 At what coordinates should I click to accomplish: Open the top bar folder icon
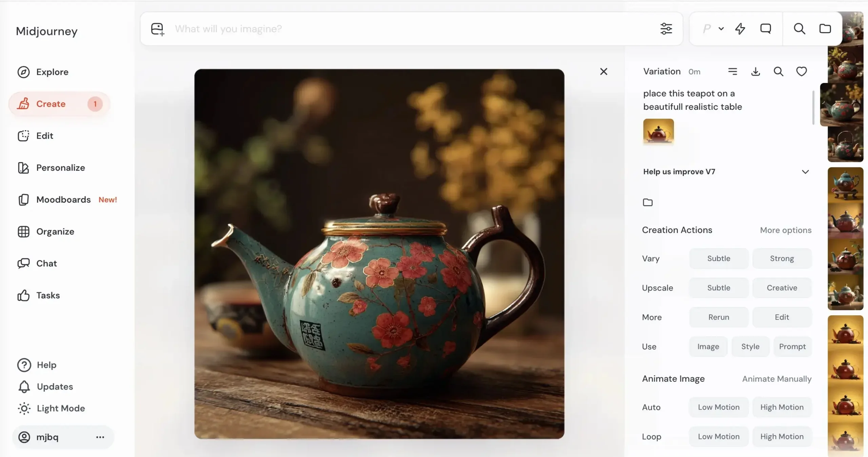click(x=825, y=29)
